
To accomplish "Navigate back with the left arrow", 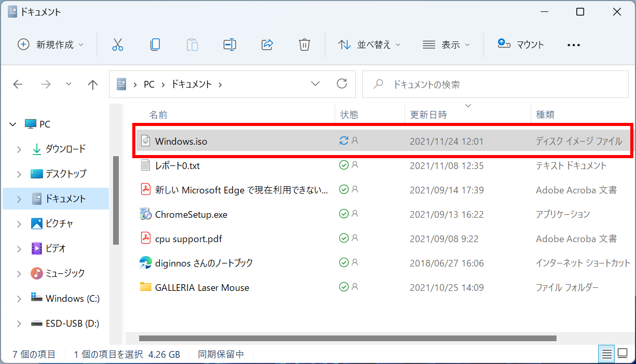I will [x=18, y=85].
